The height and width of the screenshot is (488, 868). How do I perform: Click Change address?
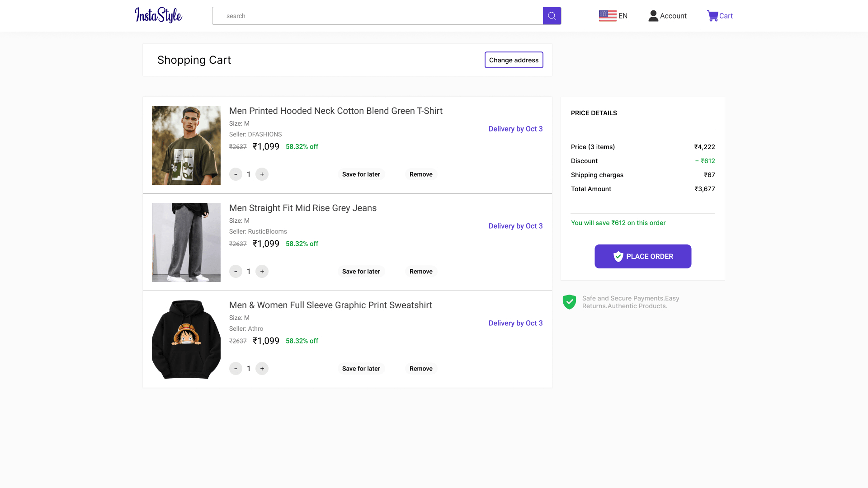[514, 60]
